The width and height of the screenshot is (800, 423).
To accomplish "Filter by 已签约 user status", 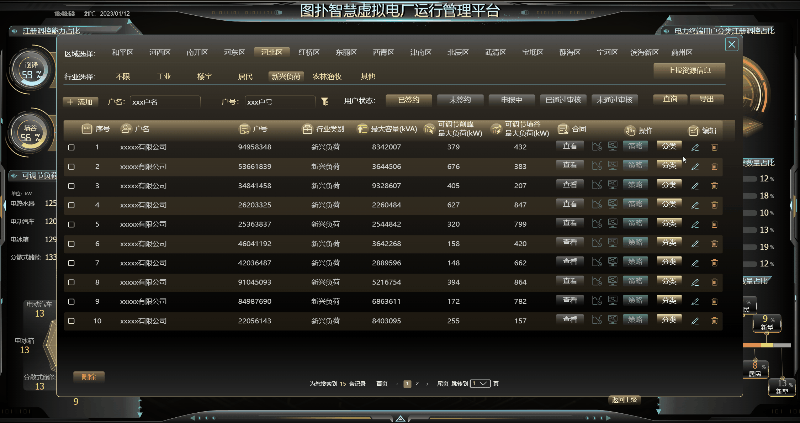I will click(409, 100).
